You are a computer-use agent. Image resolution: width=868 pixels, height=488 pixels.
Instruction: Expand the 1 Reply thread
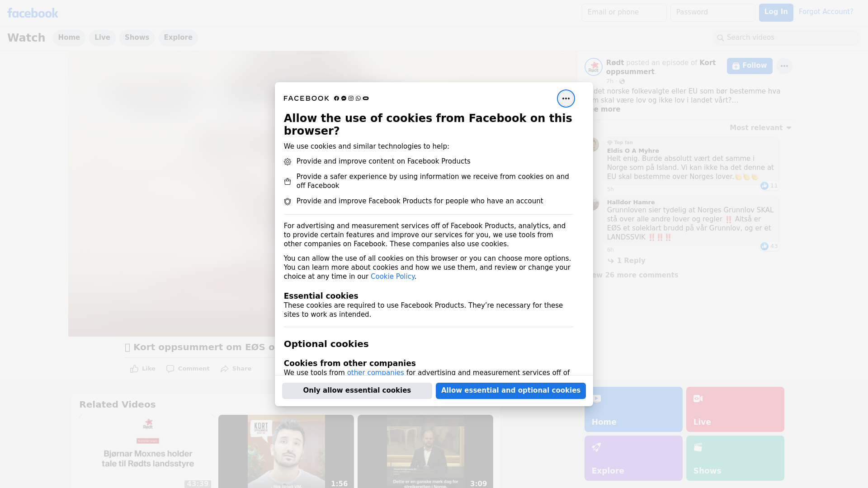tap(626, 261)
